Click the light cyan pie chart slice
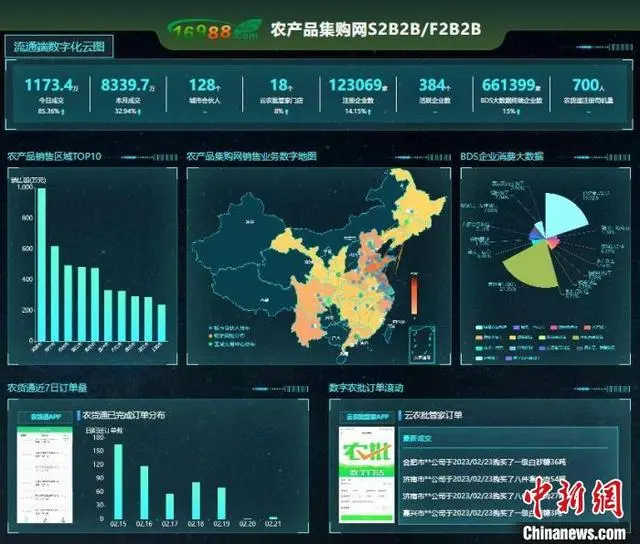 click(563, 212)
